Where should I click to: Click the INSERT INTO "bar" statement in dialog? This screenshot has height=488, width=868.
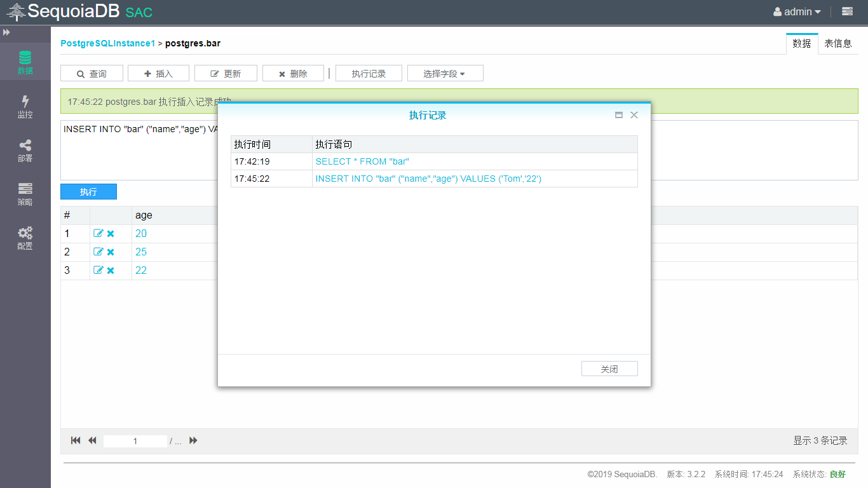tap(428, 179)
